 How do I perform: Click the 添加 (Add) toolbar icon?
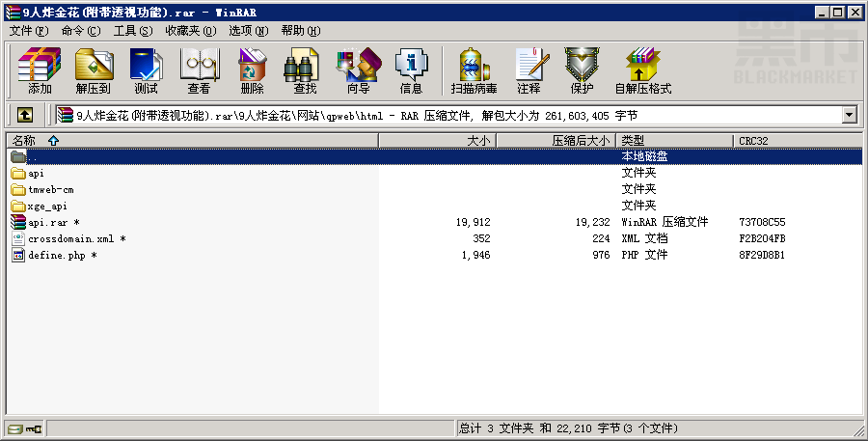click(40, 70)
